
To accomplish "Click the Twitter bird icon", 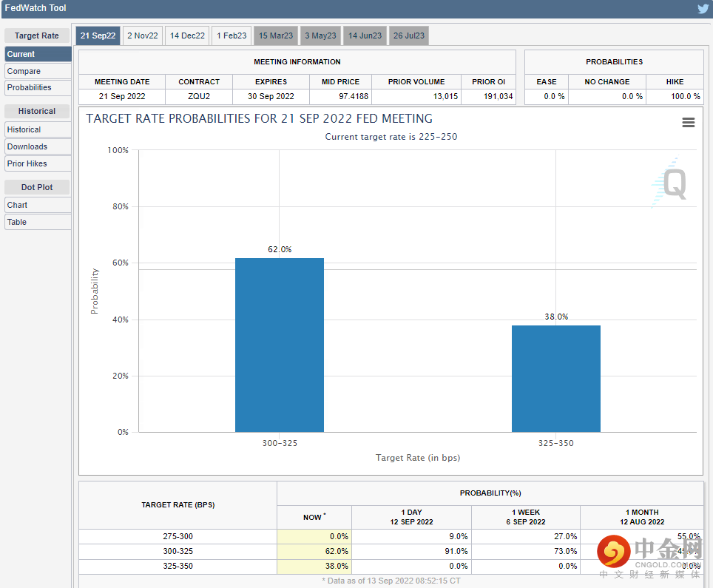I will (702, 9).
